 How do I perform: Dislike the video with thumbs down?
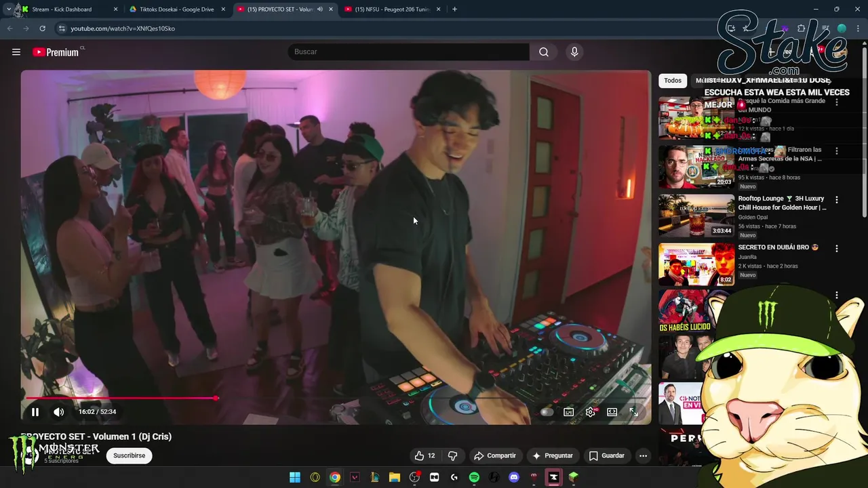tap(452, 455)
